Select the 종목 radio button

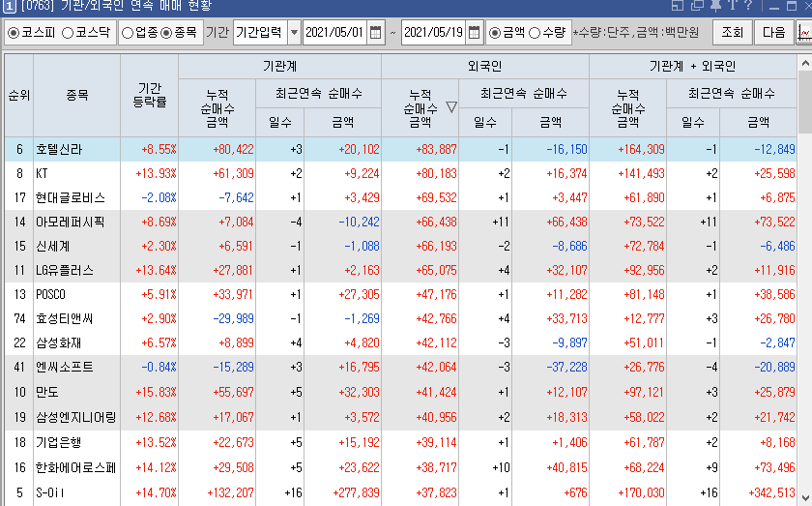(x=166, y=33)
